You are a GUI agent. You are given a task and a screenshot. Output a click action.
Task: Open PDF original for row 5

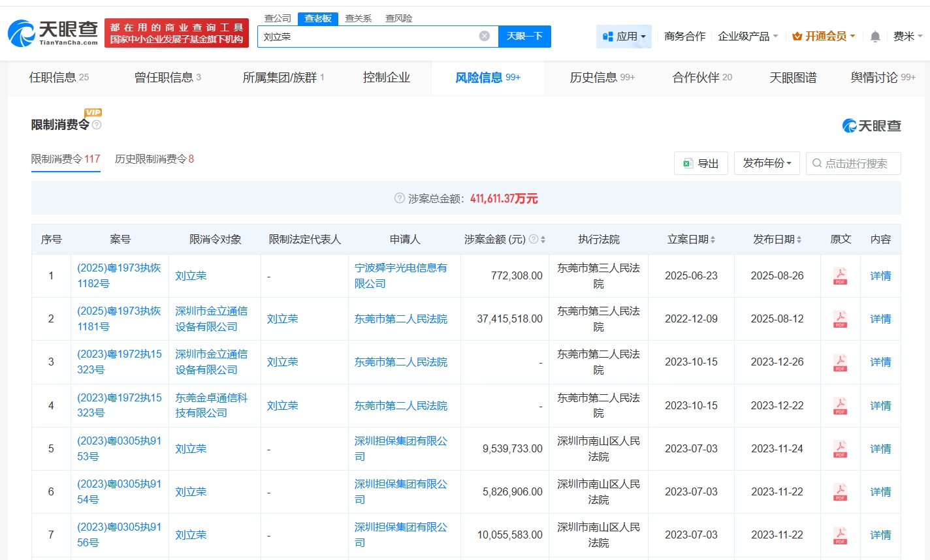pyautogui.click(x=840, y=449)
